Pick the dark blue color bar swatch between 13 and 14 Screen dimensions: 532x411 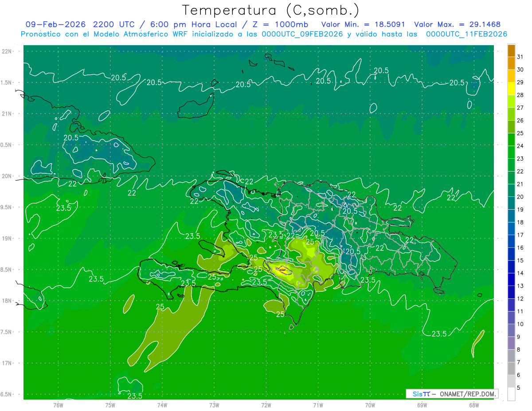pyautogui.click(x=511, y=280)
